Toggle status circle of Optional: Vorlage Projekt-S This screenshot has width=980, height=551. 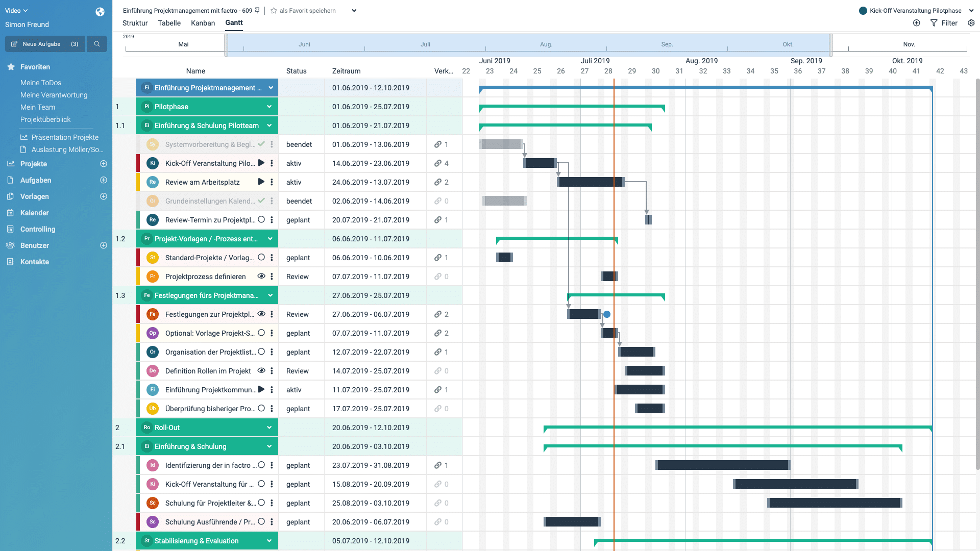tap(261, 333)
